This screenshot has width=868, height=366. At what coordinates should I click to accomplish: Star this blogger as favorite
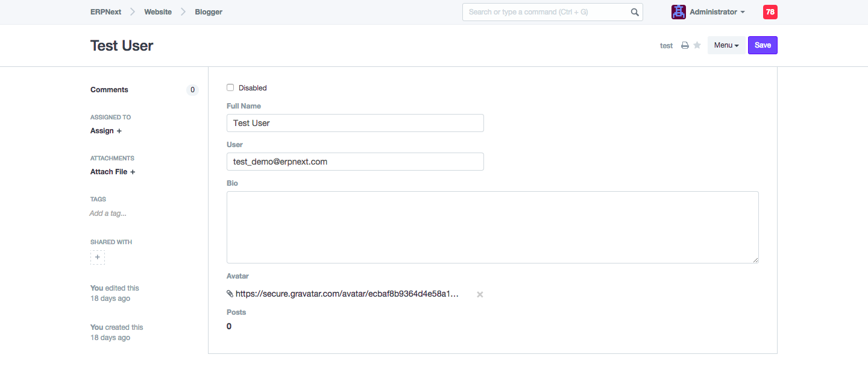click(697, 45)
